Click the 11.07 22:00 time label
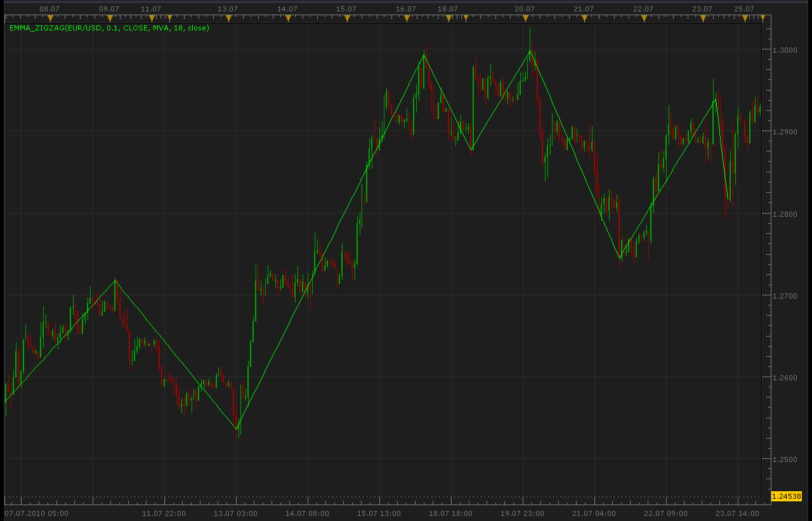The width and height of the screenshot is (812, 521). (x=164, y=513)
